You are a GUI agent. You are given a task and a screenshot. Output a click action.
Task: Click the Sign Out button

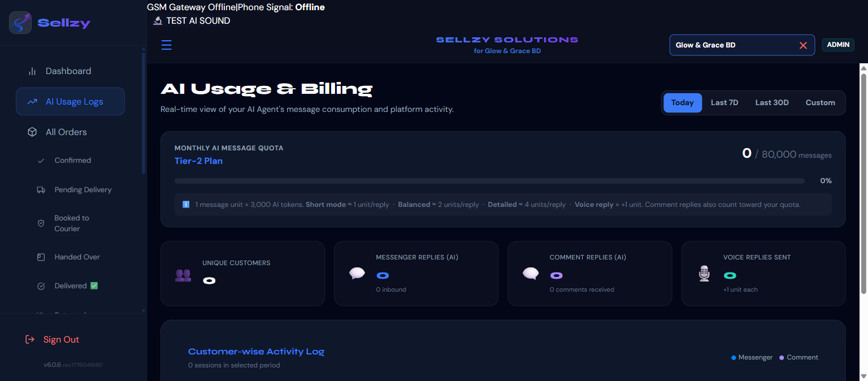[53, 340]
